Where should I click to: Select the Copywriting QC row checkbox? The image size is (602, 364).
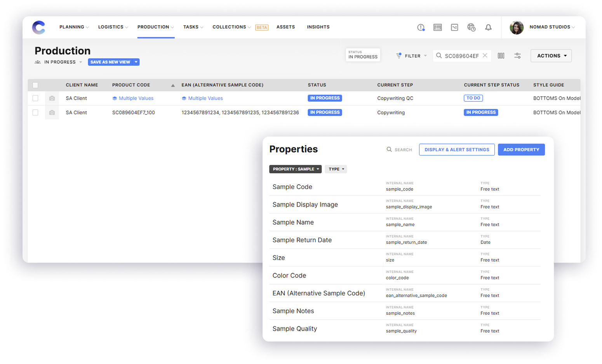tap(35, 98)
